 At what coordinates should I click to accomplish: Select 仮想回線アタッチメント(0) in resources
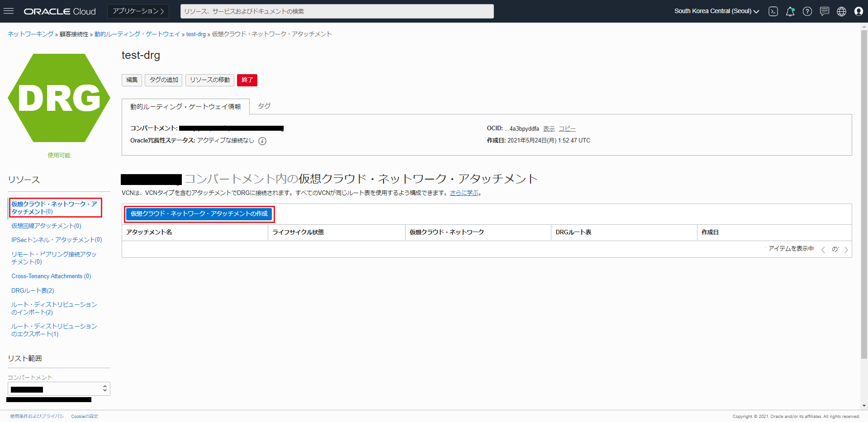[x=46, y=226]
